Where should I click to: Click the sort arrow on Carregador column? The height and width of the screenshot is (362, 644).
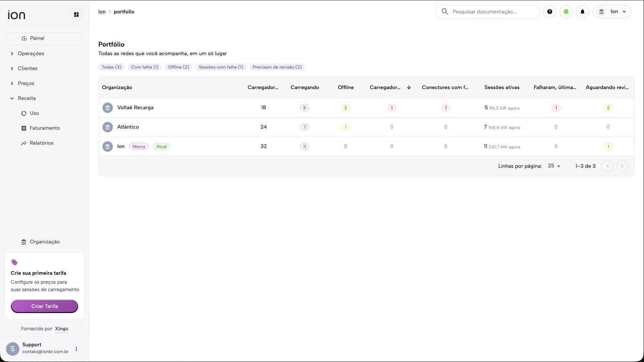tap(409, 87)
